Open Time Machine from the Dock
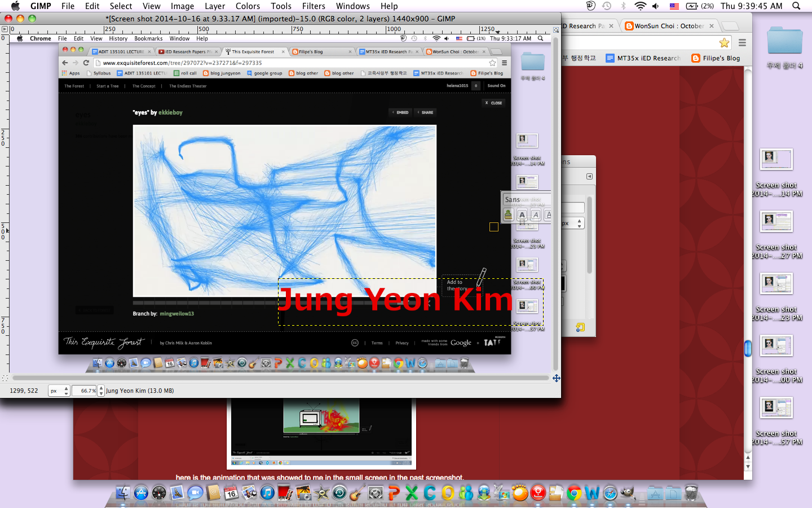Image resolution: width=812 pixels, height=508 pixels. click(339, 493)
